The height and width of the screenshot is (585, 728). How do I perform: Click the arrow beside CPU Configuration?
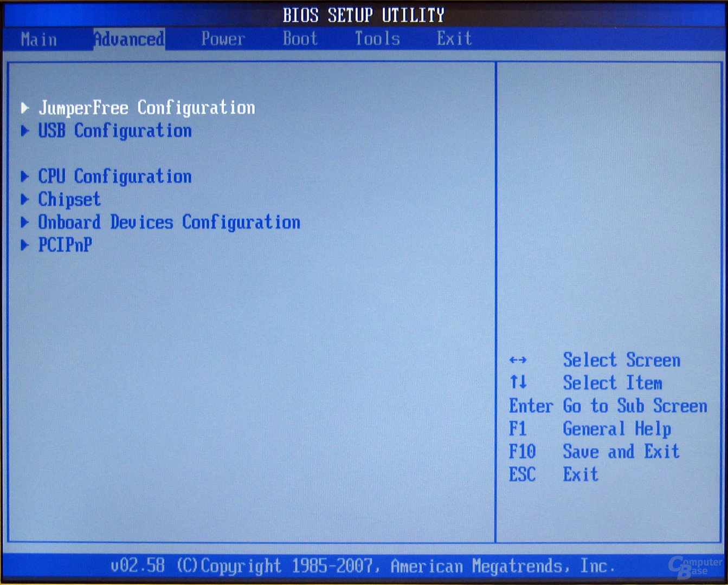pos(24,177)
